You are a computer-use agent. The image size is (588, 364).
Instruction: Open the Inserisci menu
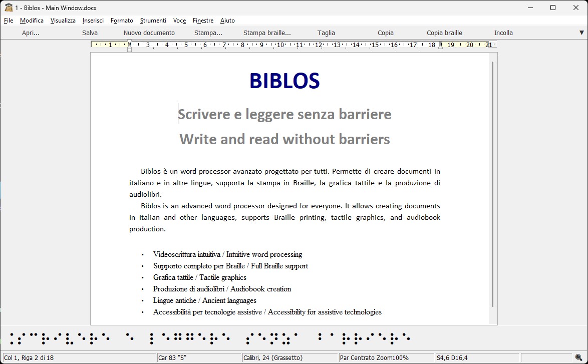(93, 21)
